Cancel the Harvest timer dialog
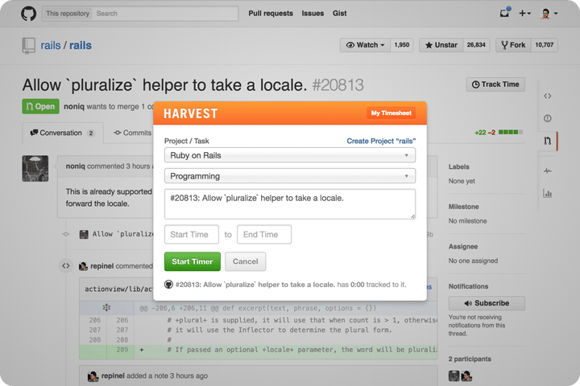 click(x=245, y=261)
